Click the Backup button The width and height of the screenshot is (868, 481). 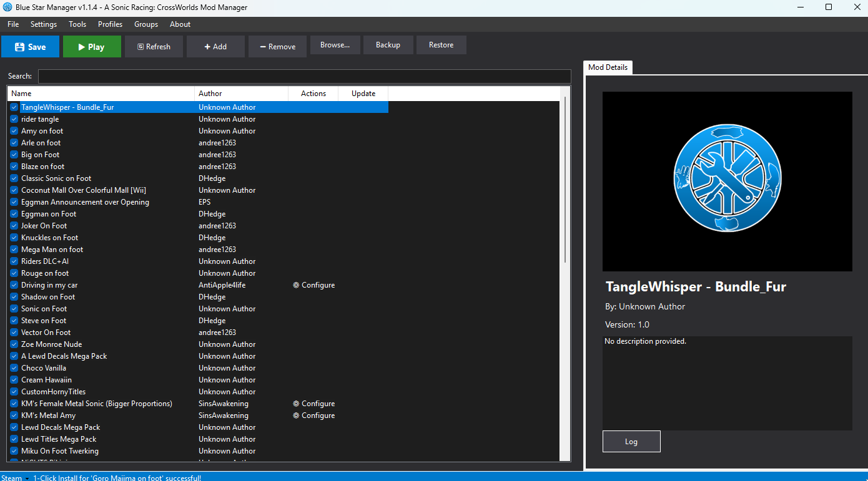388,45
